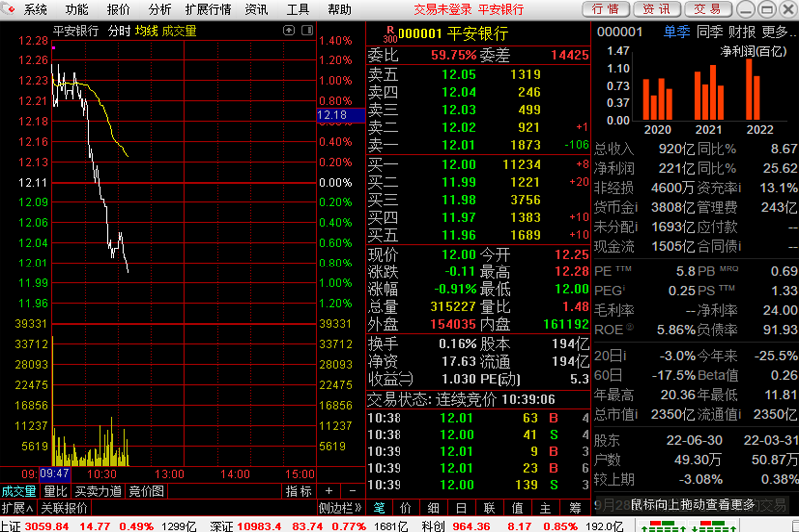Select the 价 tab
Image resolution: width=799 pixels, height=532 pixels.
(x=406, y=508)
